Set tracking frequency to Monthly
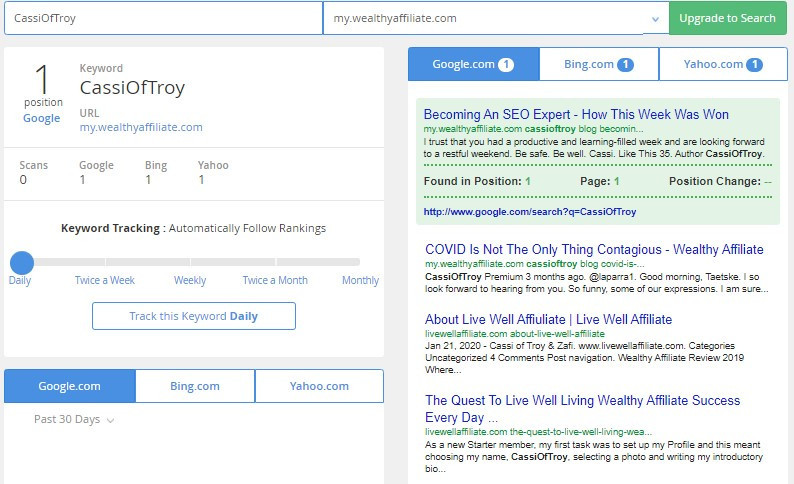The image size is (794, 484). tap(360, 280)
